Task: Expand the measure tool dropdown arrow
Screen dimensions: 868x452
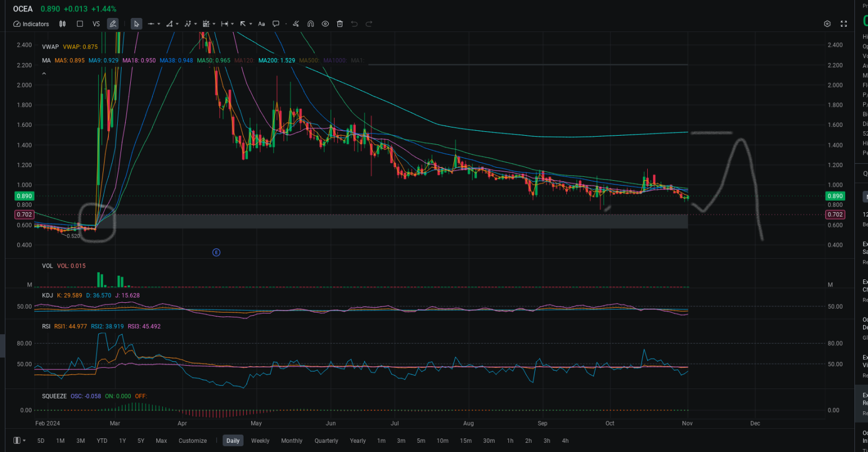Action: click(x=232, y=24)
